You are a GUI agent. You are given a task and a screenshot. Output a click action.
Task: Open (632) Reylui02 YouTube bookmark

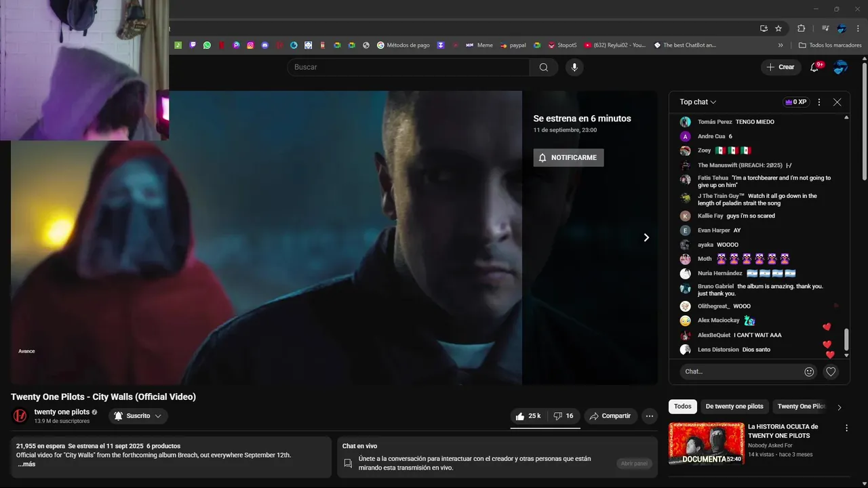[x=615, y=45]
